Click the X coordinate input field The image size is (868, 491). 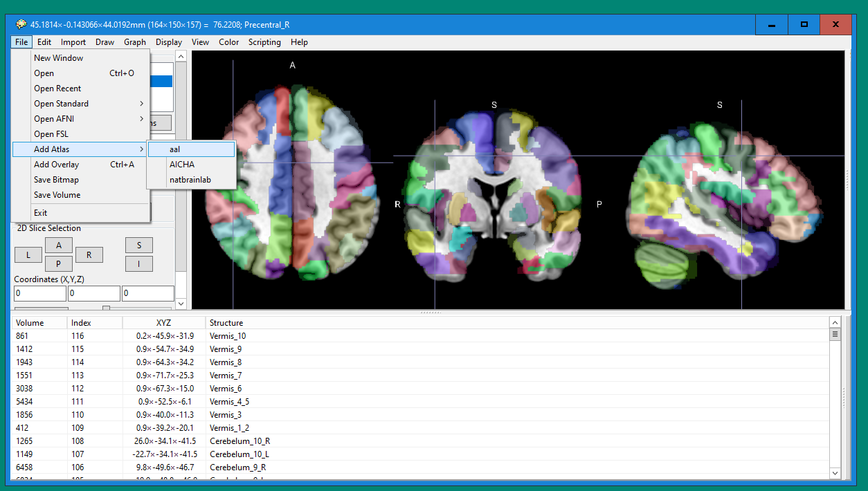[x=39, y=293]
